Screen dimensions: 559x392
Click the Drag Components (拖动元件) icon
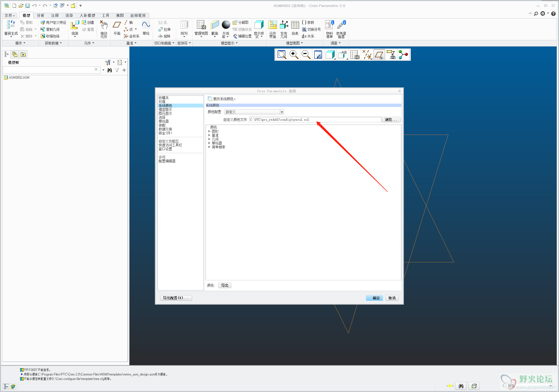tap(104, 25)
